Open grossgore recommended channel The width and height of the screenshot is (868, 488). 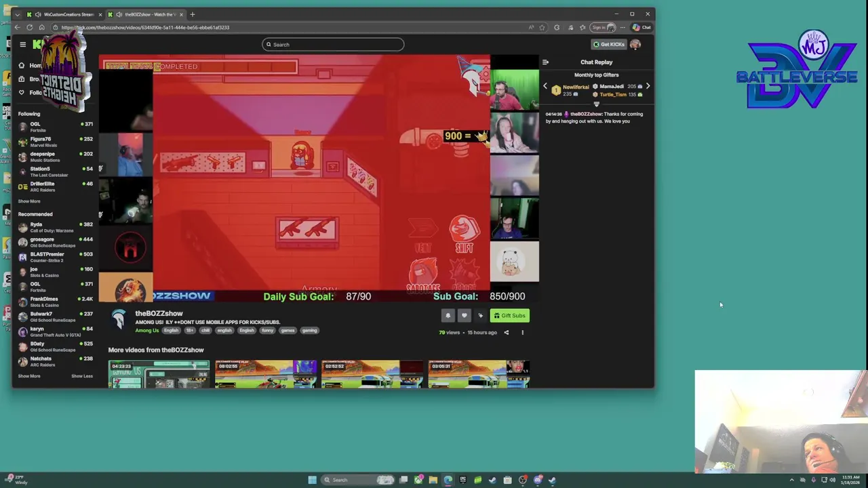(56, 242)
